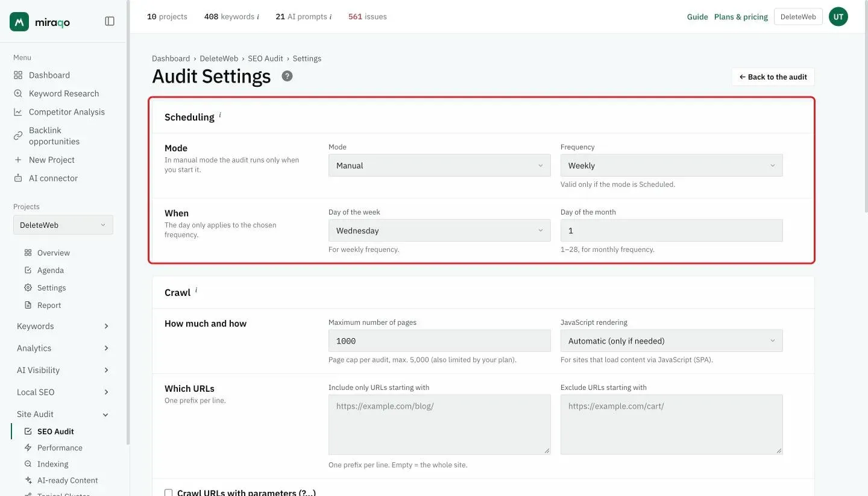
Task: Click the New Project plus icon
Action: (x=18, y=160)
